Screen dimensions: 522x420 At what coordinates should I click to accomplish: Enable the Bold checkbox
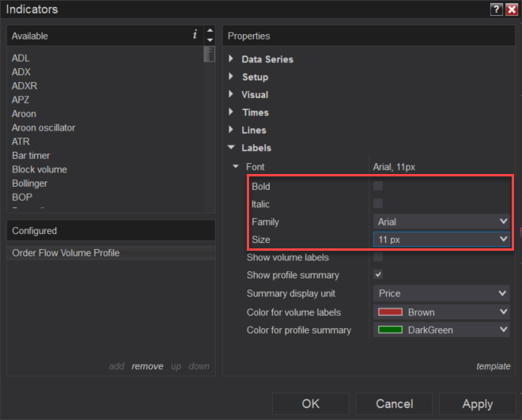click(378, 187)
